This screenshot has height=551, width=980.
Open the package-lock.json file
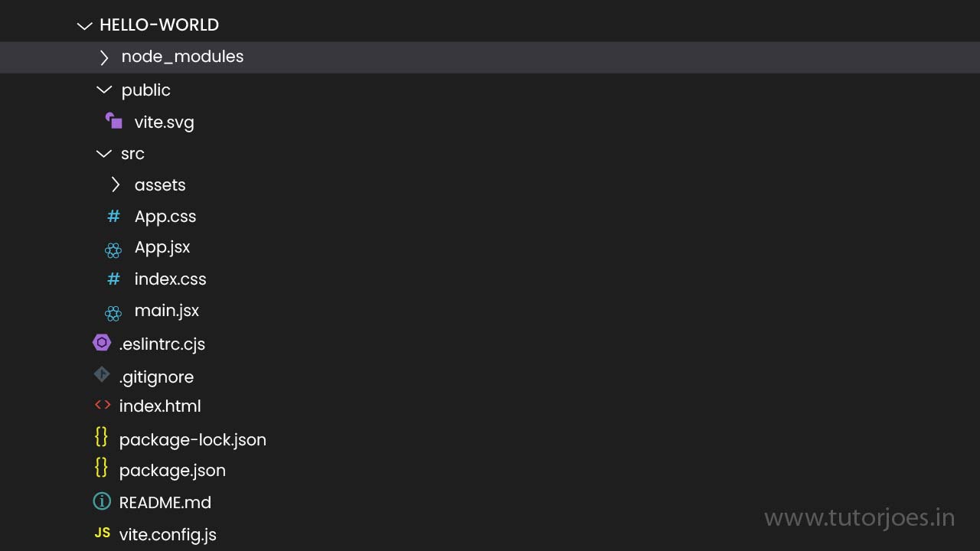point(193,440)
